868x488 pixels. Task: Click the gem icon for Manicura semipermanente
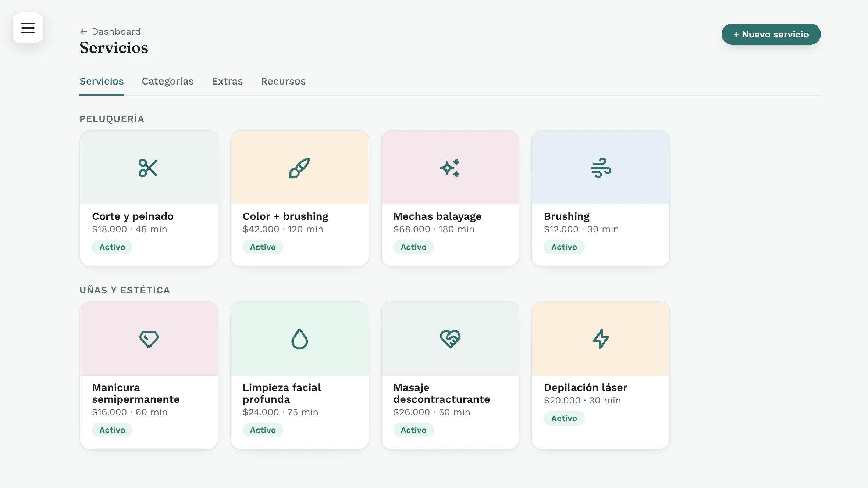click(149, 339)
